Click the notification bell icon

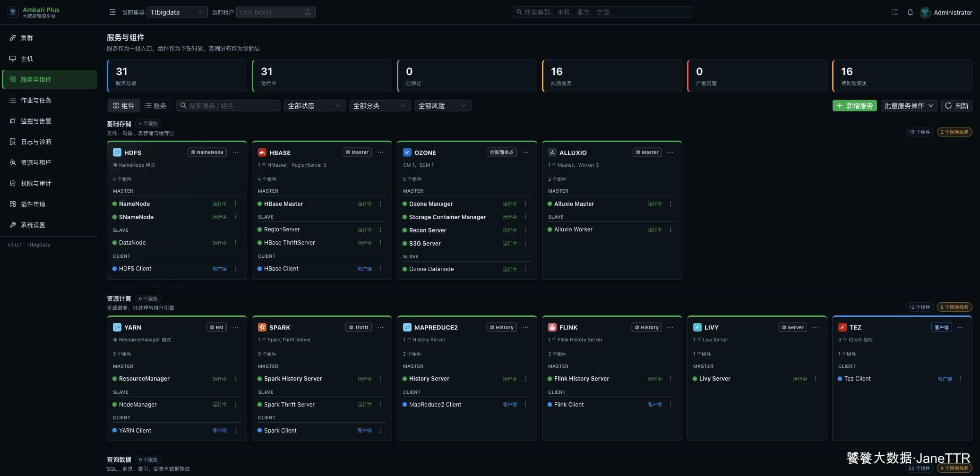tap(910, 12)
